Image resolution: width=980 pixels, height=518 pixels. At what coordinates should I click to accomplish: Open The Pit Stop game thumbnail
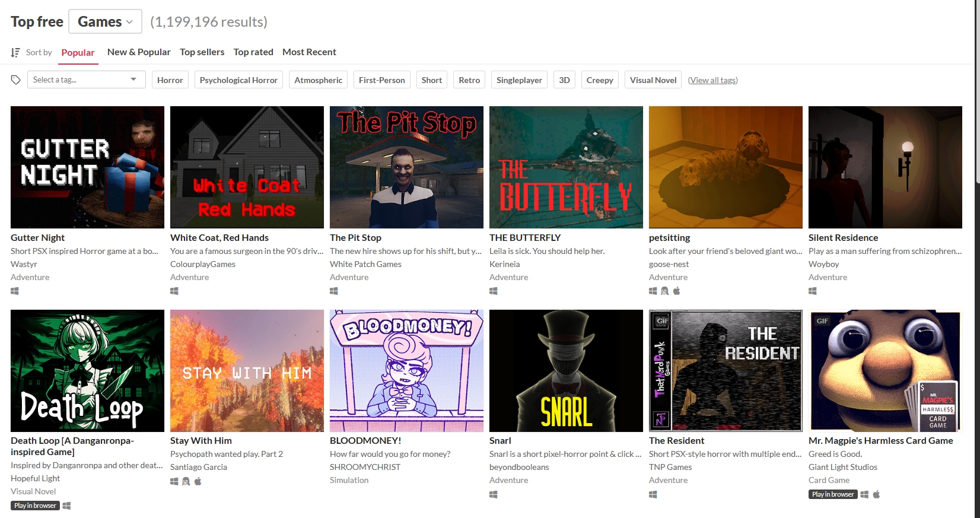tap(406, 167)
